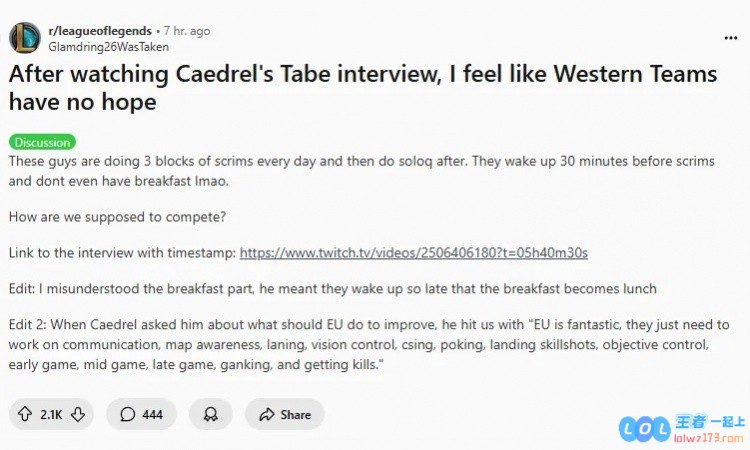Click the share arrow icon
Viewport: 750px width, 450px height.
[266, 414]
